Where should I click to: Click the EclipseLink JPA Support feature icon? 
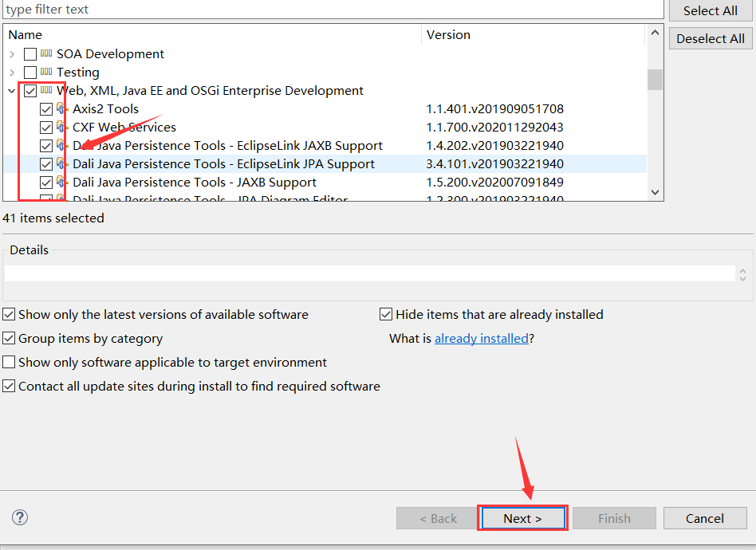click(x=62, y=164)
